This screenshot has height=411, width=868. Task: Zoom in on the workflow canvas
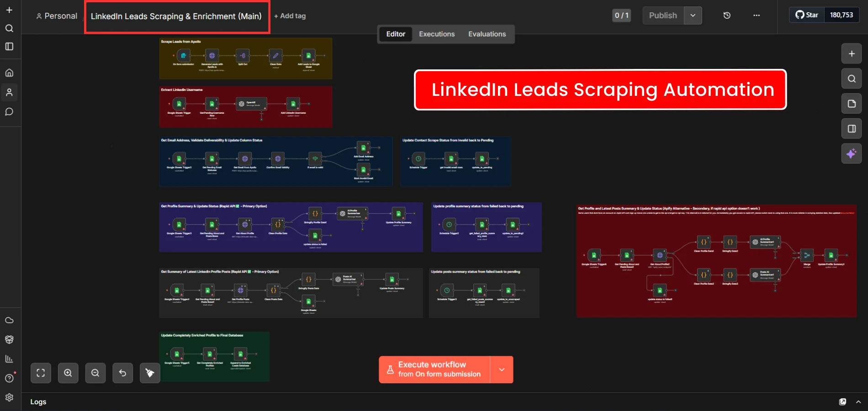[68, 373]
